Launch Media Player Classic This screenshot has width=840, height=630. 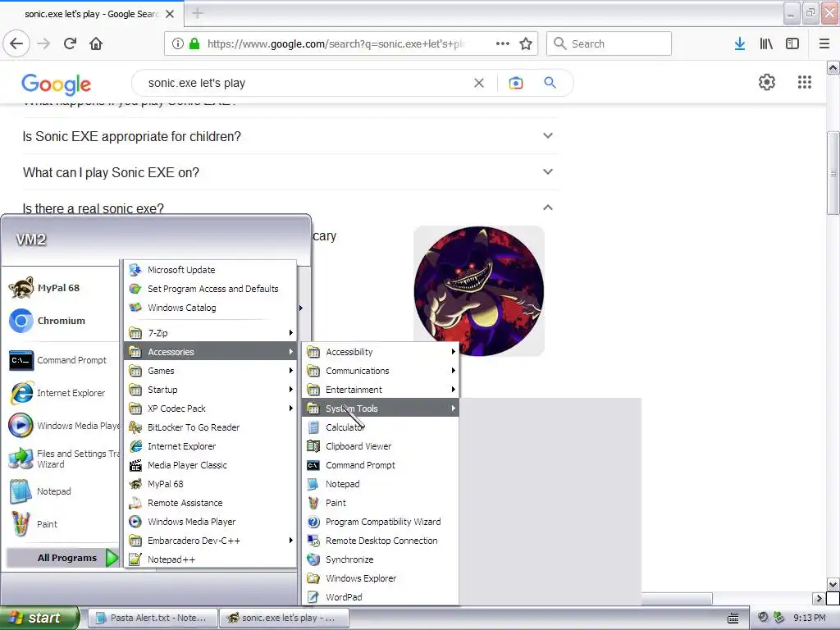pos(211,466)
